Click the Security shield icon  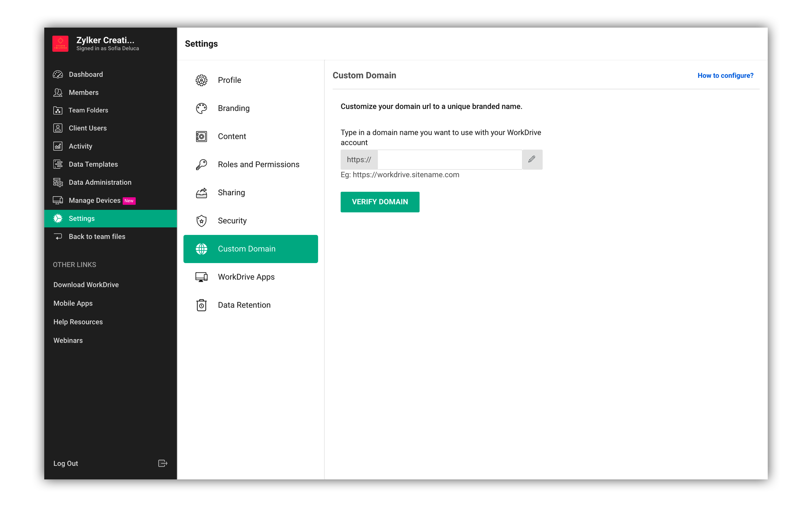(201, 221)
